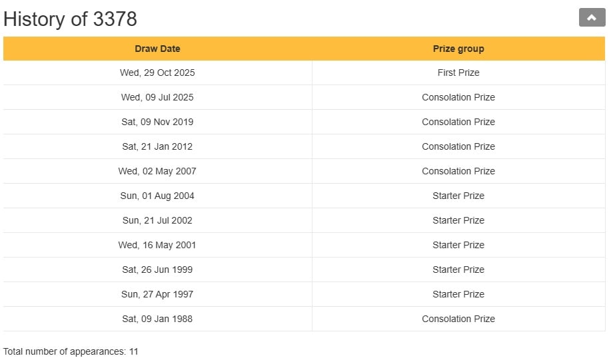
Task: Click Starter Prize for 01 Aug 2004
Action: pyautogui.click(x=458, y=196)
